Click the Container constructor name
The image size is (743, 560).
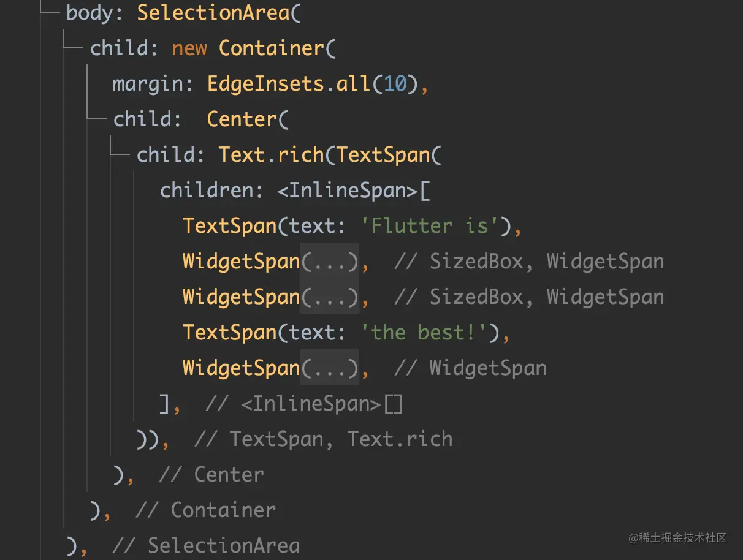click(x=271, y=48)
